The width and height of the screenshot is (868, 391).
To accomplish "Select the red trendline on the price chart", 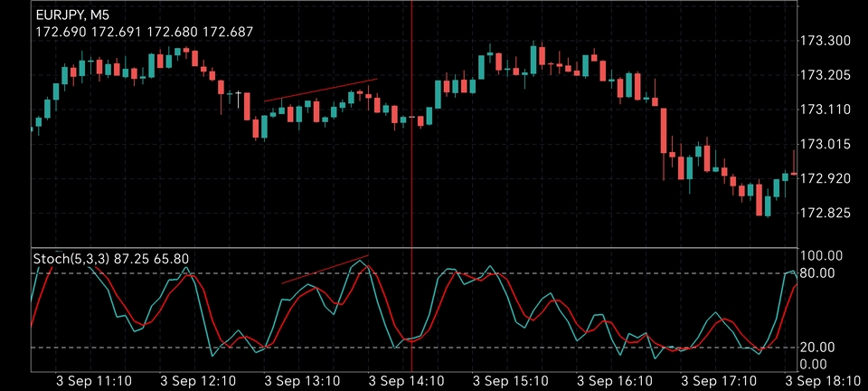I will pyautogui.click(x=320, y=91).
